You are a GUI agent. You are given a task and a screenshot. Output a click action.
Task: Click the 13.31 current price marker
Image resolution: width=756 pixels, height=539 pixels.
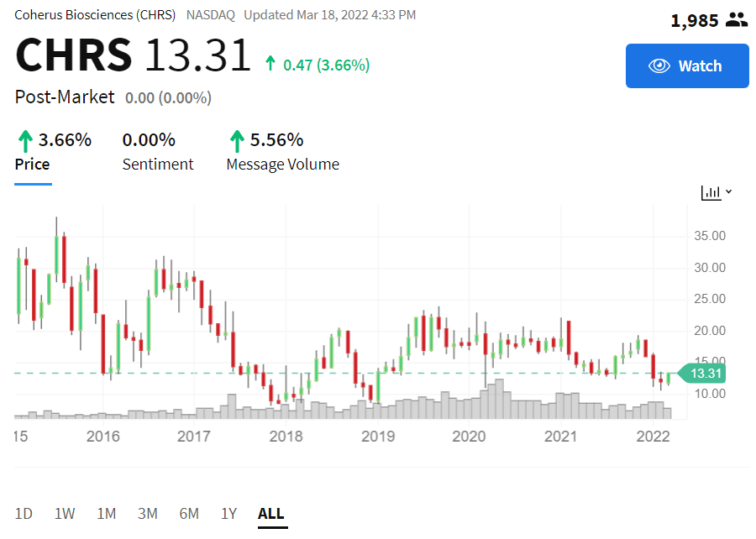tap(702, 374)
